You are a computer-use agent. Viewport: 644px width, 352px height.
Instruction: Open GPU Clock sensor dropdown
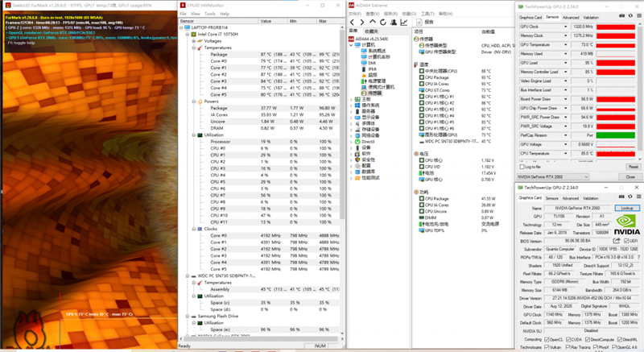point(566,27)
